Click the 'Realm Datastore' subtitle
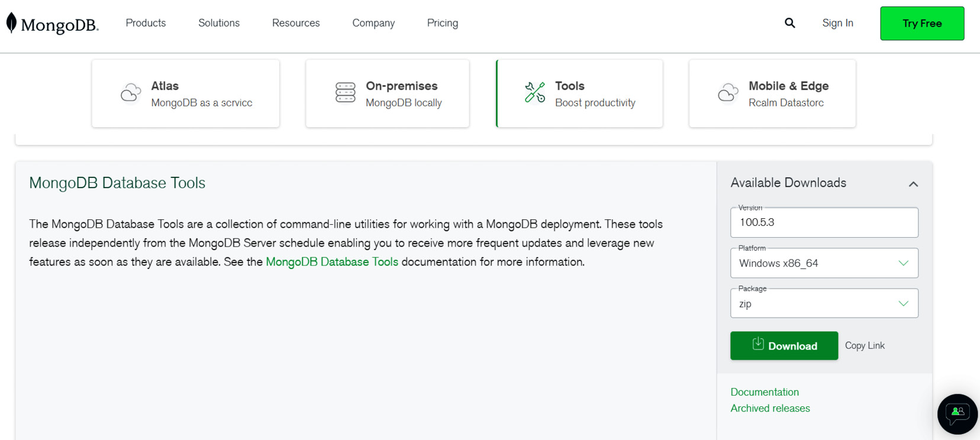Viewport: 980px width, 440px height. (786, 103)
